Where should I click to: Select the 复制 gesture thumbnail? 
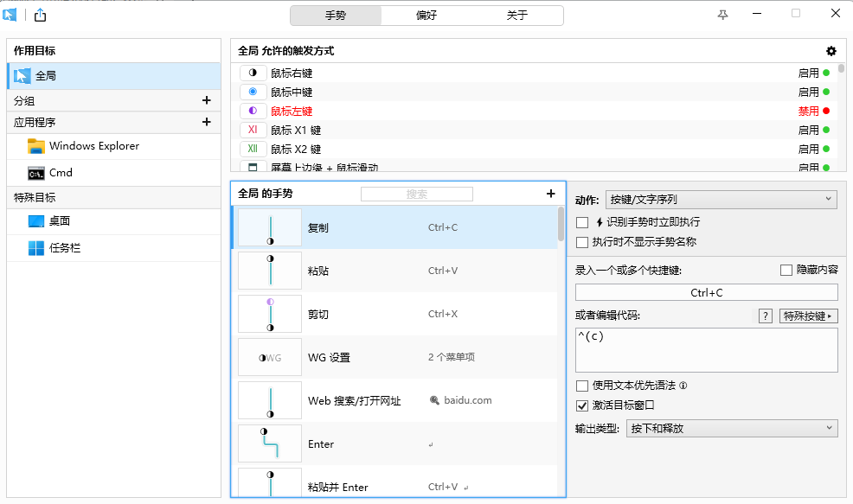tap(270, 228)
